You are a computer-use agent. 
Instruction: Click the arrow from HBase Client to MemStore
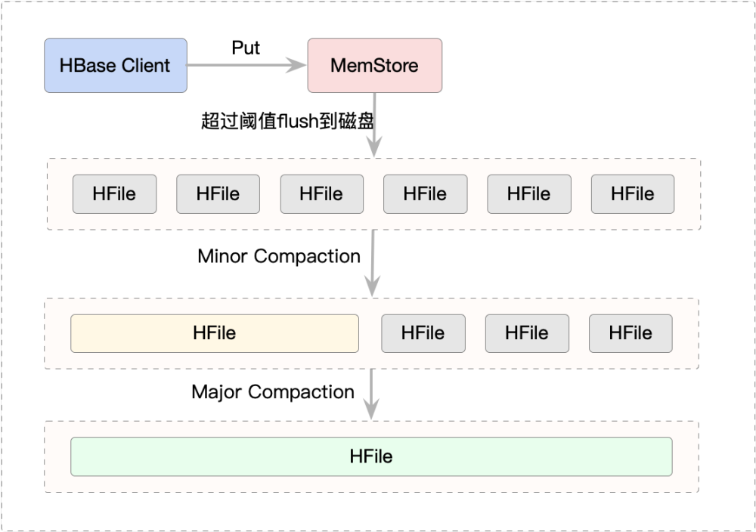tap(246, 66)
